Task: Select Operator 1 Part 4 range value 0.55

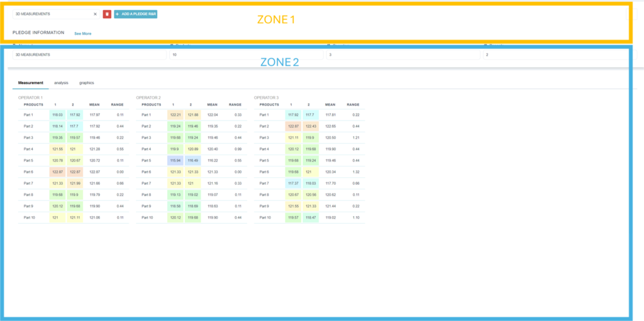Action: pos(120,149)
